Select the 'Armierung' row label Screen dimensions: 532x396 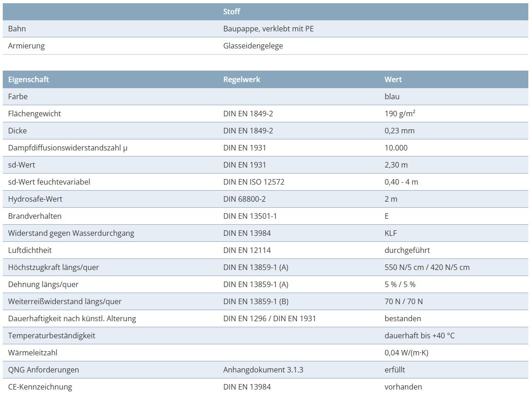pos(26,46)
